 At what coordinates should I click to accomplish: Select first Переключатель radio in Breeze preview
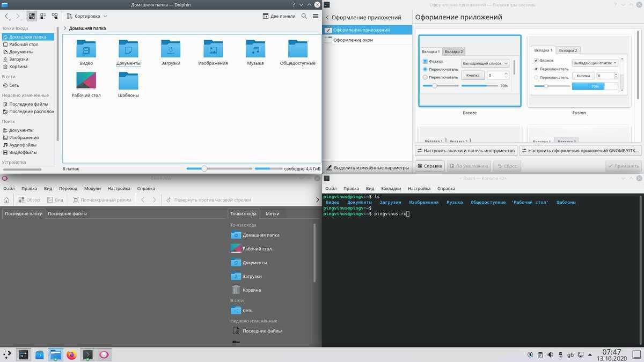(425, 69)
